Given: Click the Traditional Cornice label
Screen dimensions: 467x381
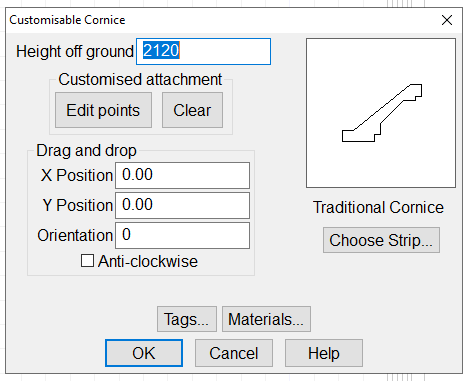Looking at the screenshot, I should click(378, 207).
